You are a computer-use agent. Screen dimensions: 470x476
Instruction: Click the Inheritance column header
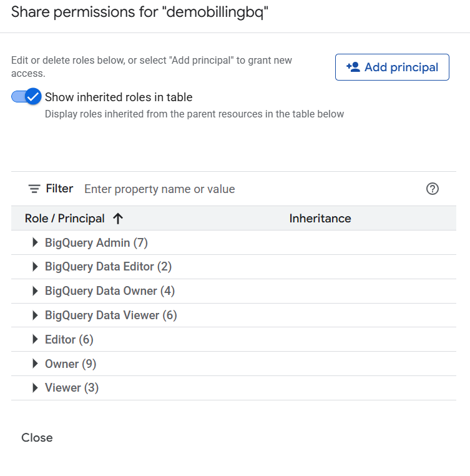(320, 219)
